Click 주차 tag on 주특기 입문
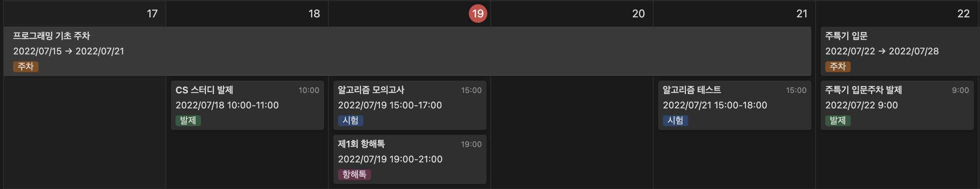 click(838, 67)
